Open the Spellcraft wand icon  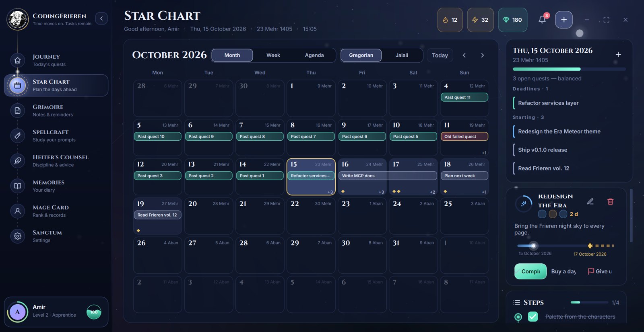(17, 136)
